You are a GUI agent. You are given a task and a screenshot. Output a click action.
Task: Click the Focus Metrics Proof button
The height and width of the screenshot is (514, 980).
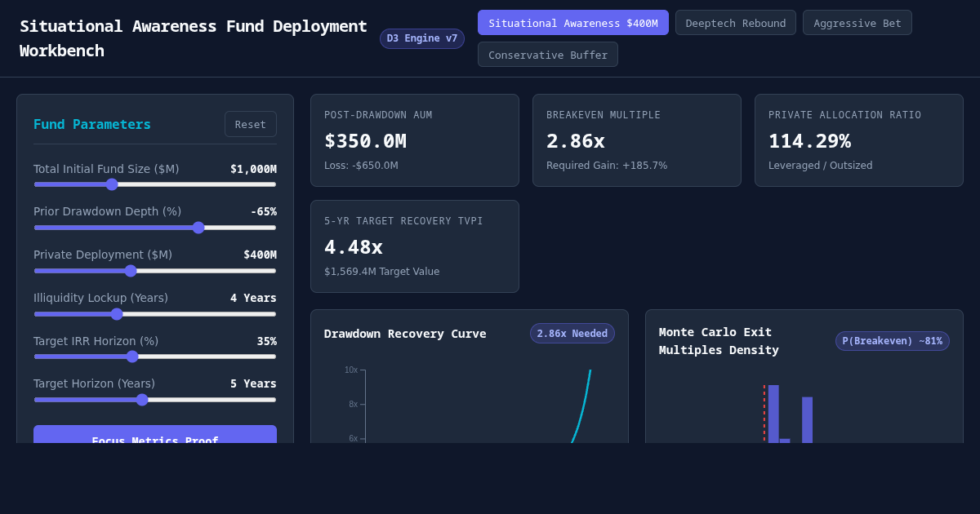pyautogui.click(x=155, y=435)
